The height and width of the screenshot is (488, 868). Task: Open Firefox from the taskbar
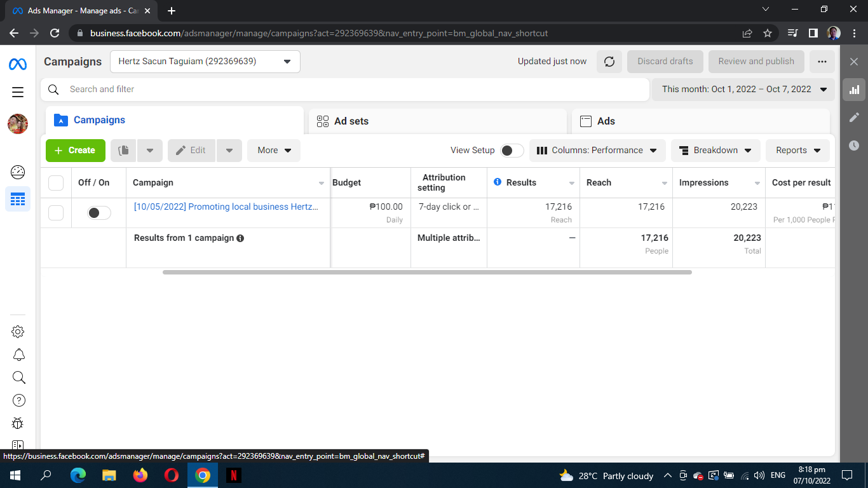[140, 475]
